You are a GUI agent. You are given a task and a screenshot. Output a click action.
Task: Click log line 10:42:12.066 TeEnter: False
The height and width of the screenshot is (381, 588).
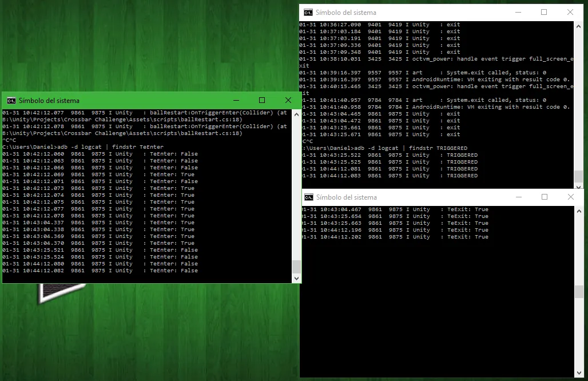[x=100, y=168]
